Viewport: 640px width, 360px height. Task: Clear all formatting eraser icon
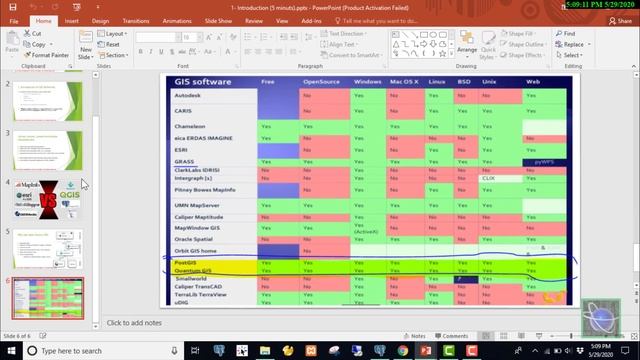tap(233, 37)
